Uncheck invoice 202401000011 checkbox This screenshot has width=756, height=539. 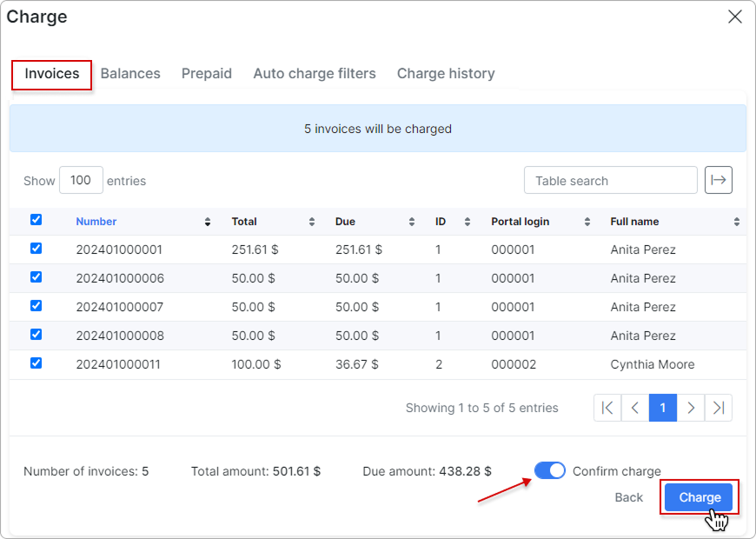36,363
